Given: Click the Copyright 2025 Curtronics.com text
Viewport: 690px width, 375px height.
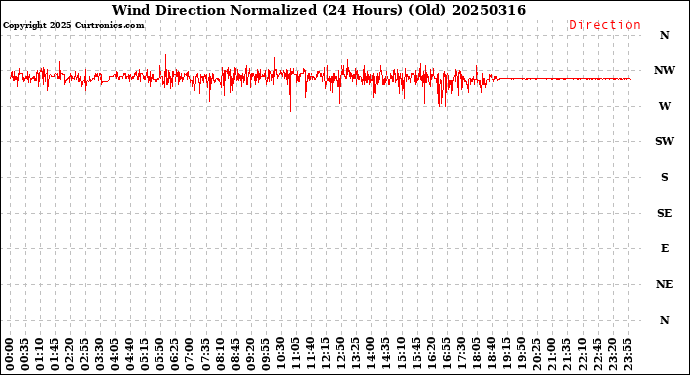Looking at the screenshot, I should (73, 26).
